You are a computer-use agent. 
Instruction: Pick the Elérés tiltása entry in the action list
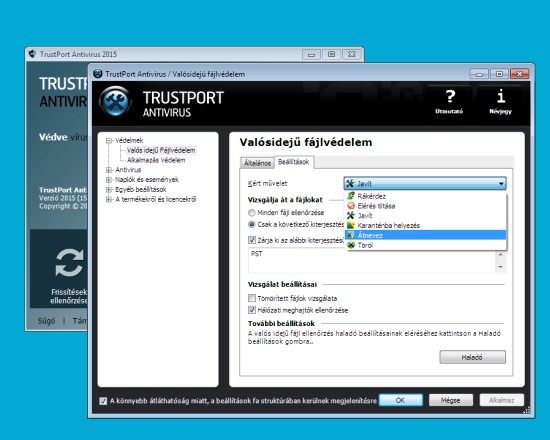[x=425, y=206]
